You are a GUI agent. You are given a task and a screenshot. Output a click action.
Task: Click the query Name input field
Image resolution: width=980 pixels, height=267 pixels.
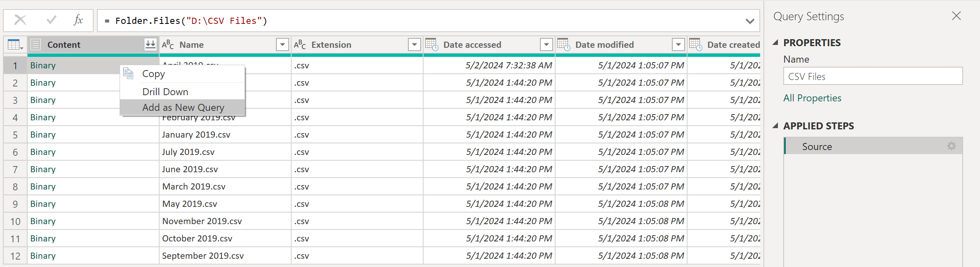coord(873,76)
